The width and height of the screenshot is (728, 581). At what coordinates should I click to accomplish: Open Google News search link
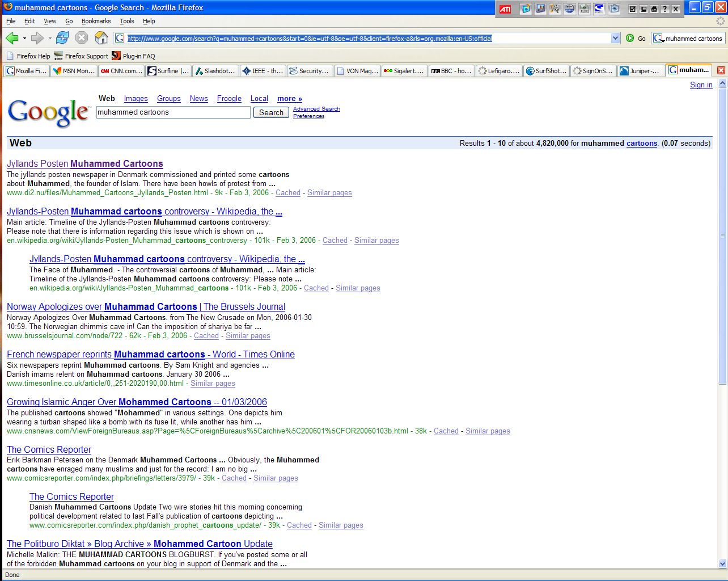199,99
